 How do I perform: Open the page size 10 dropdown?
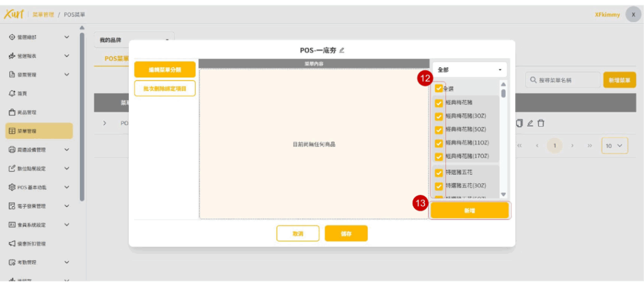point(614,146)
